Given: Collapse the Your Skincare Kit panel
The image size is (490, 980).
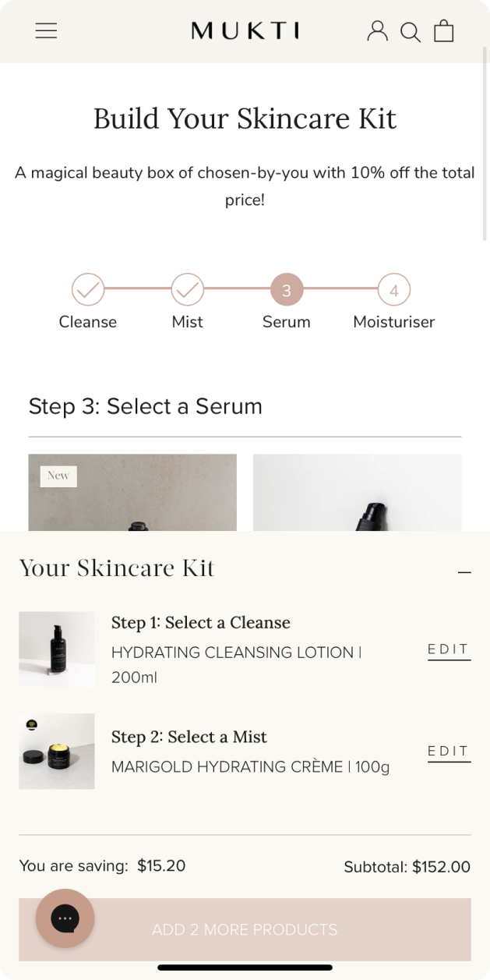Looking at the screenshot, I should click(x=464, y=572).
